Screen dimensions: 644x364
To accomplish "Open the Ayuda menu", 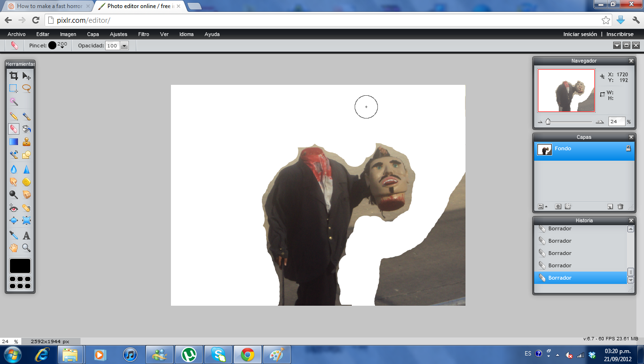I will [x=212, y=34].
